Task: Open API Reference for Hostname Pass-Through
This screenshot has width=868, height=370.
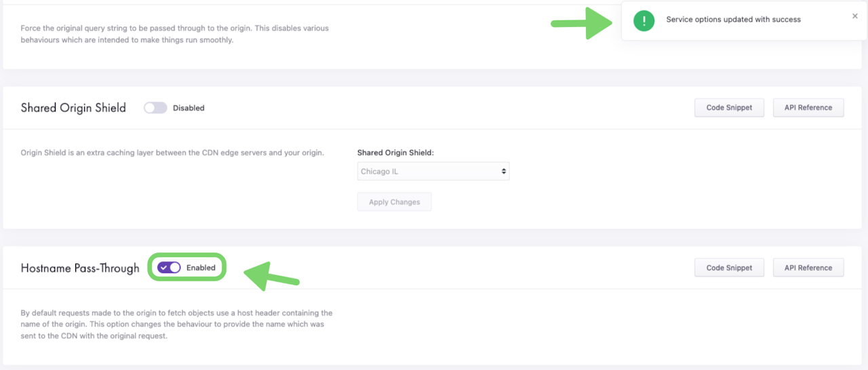Action: 808,268
